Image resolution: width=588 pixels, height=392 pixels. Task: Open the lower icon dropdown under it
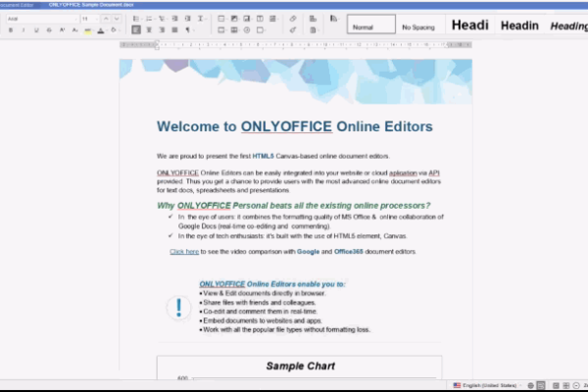(314, 30)
